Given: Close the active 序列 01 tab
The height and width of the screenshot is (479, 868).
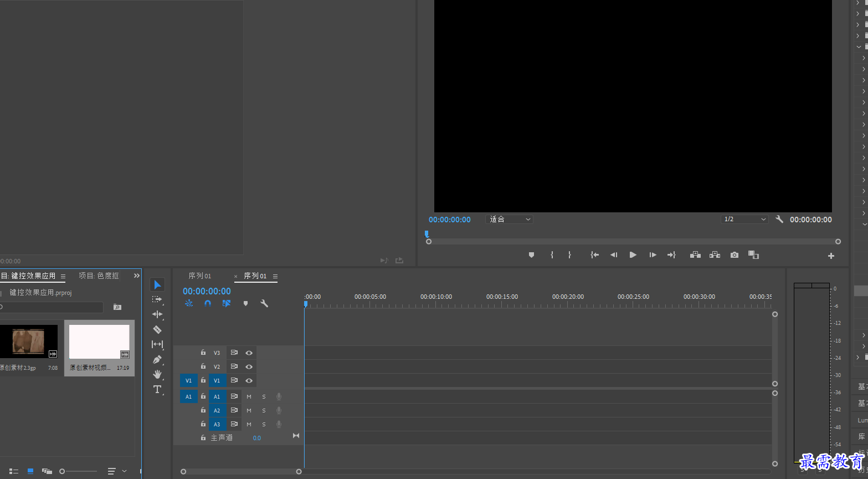Looking at the screenshot, I should (235, 276).
